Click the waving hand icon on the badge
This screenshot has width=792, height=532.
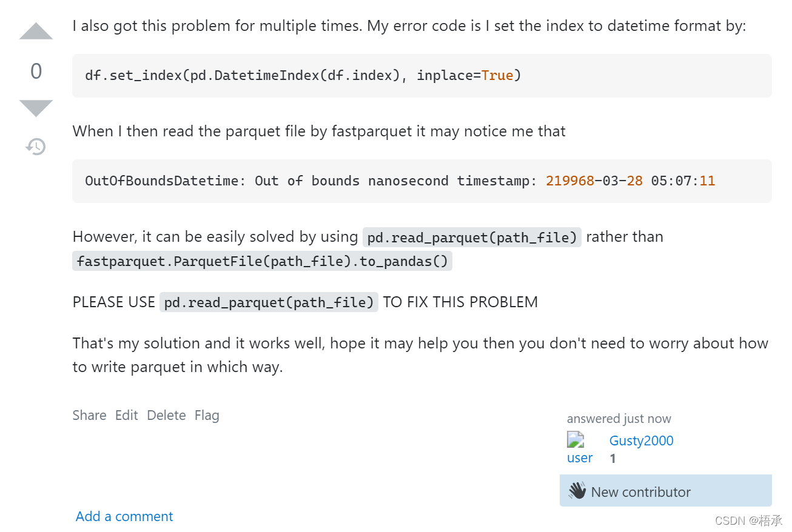[x=577, y=491]
